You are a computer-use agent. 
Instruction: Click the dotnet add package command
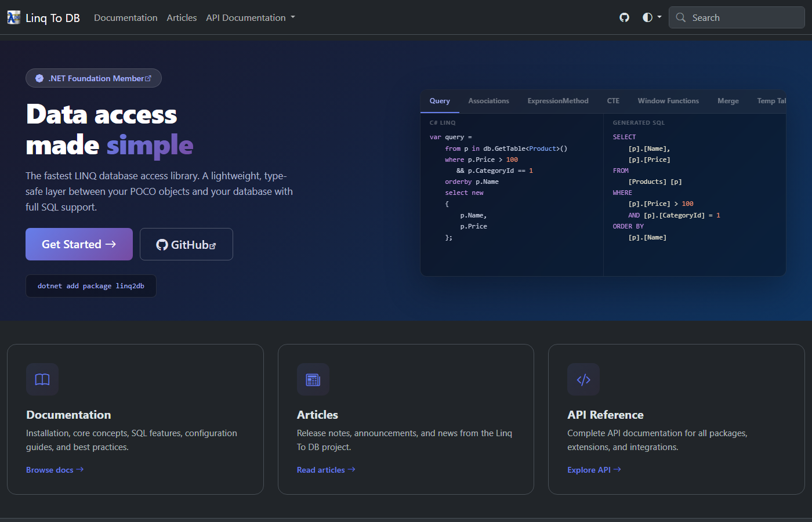pyautogui.click(x=91, y=286)
